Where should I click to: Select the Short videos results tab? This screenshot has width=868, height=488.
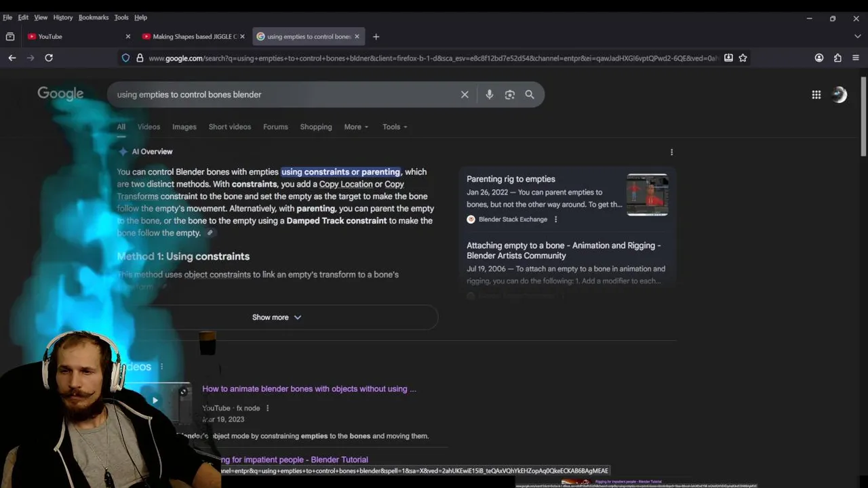pos(229,127)
